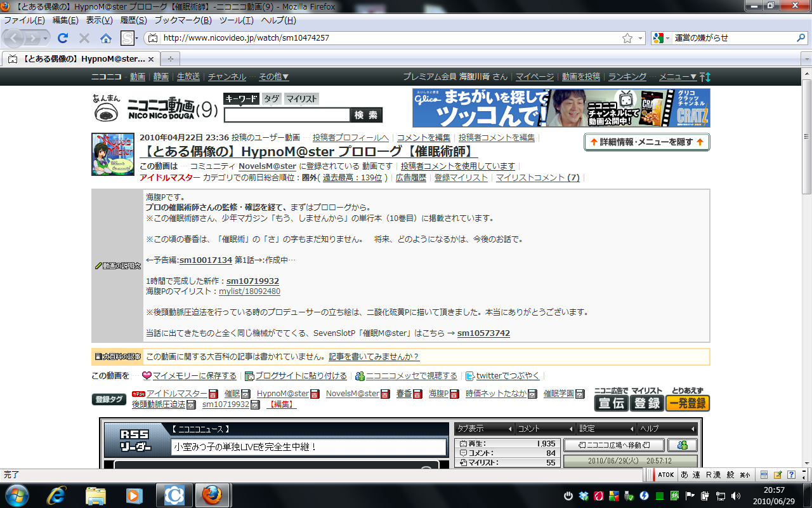Open the sm10573742 video link

coord(483,333)
